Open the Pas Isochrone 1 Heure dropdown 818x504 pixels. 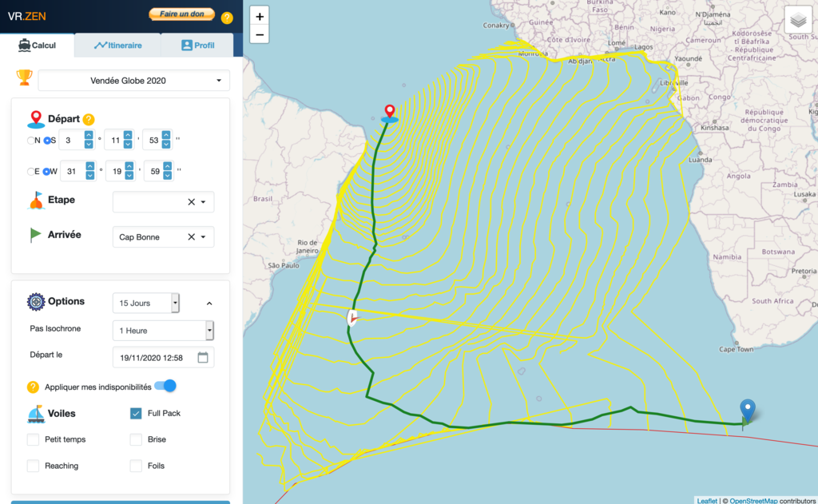163,330
